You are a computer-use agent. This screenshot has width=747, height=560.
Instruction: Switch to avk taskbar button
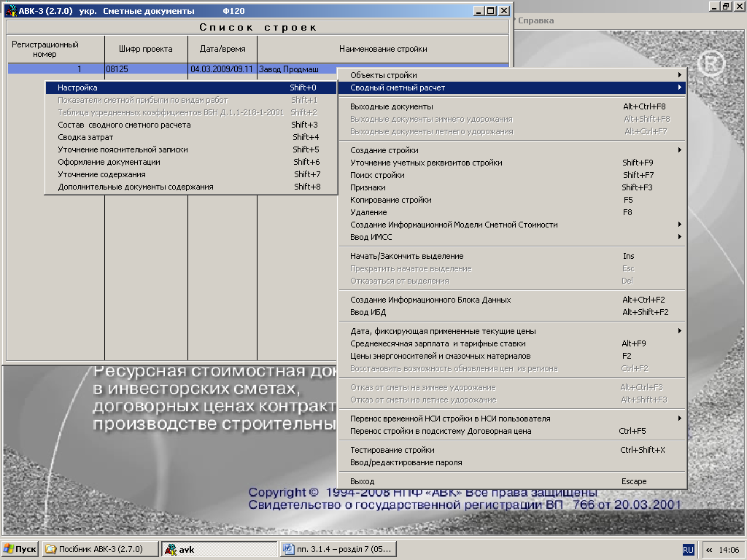tap(219, 549)
